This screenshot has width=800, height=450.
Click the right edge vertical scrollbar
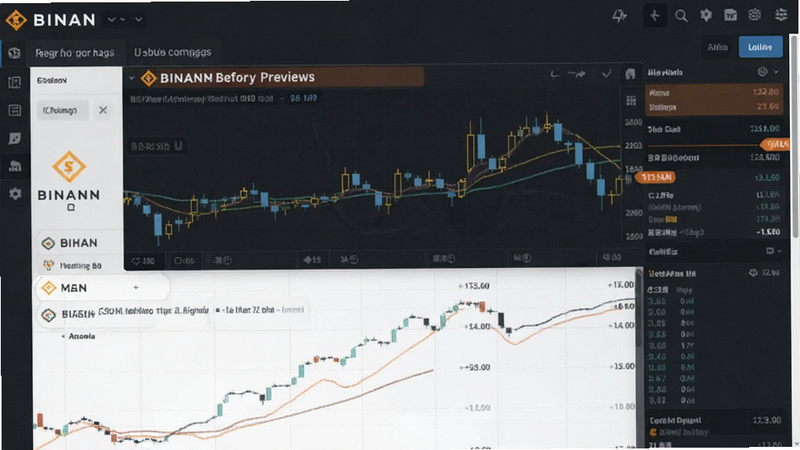coord(794,136)
